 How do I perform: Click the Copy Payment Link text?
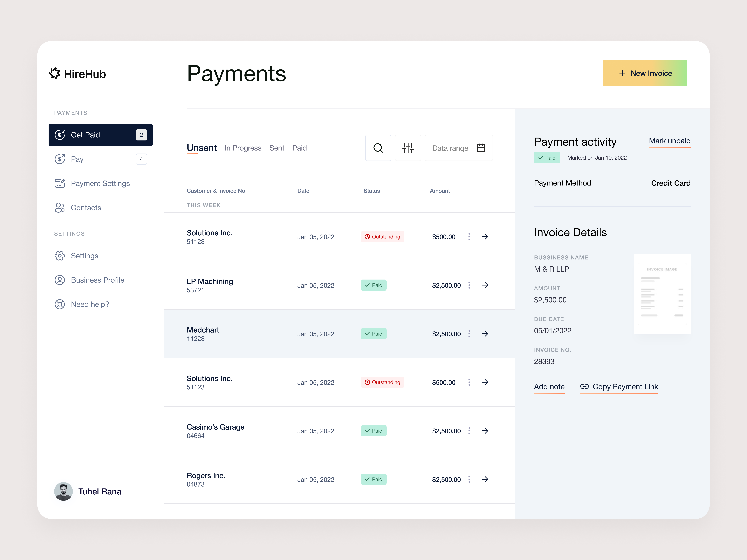(625, 387)
